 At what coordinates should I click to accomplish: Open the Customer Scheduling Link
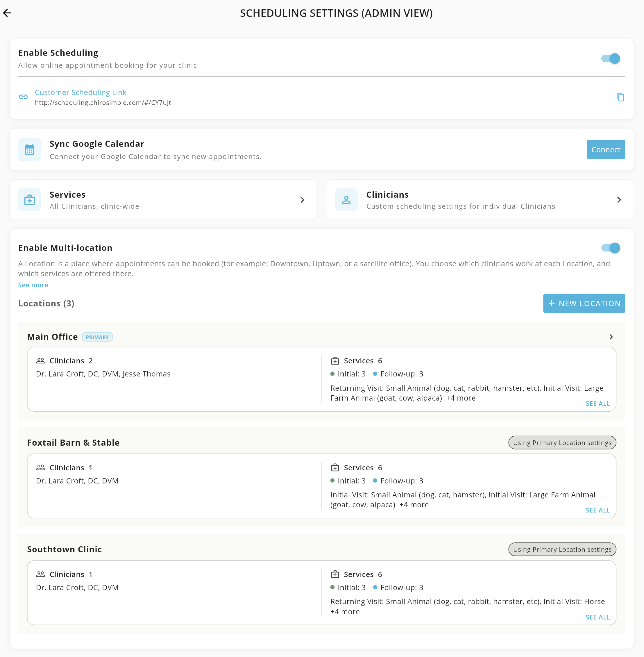pos(80,92)
